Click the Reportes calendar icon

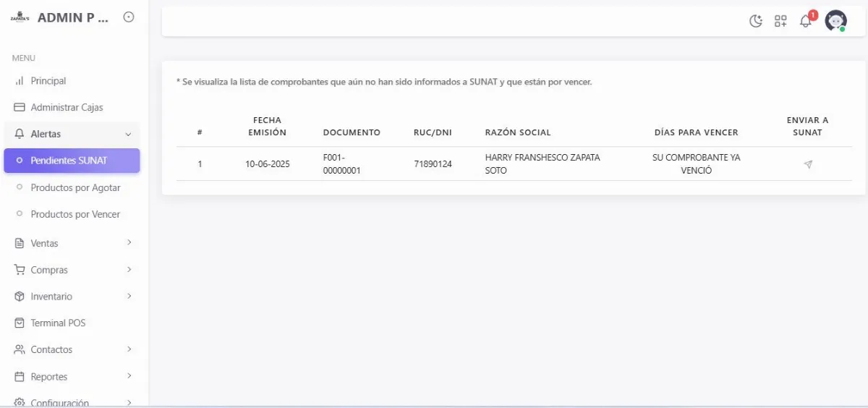(x=20, y=377)
